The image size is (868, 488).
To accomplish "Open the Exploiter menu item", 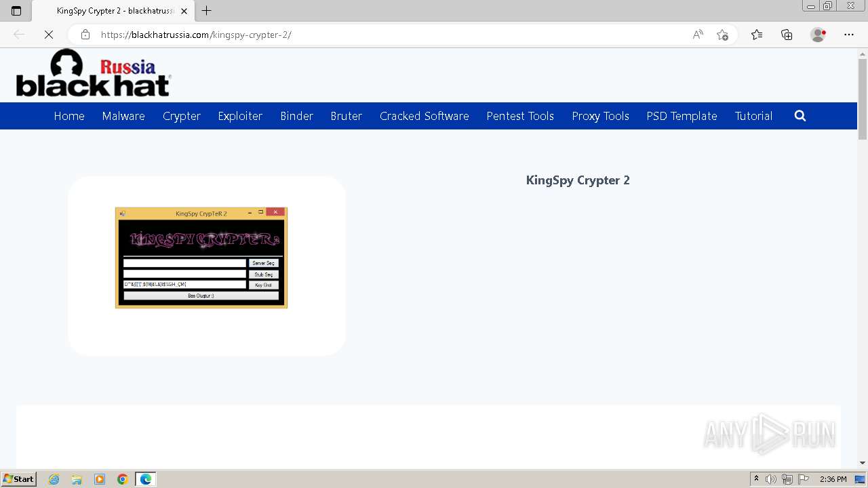I will (240, 116).
